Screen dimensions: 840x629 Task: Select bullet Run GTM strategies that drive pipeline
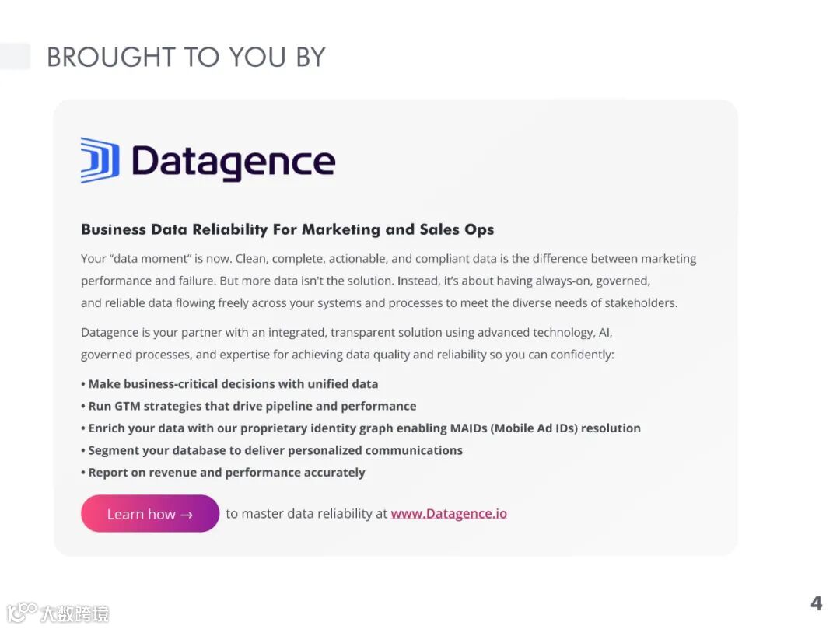pyautogui.click(x=249, y=407)
